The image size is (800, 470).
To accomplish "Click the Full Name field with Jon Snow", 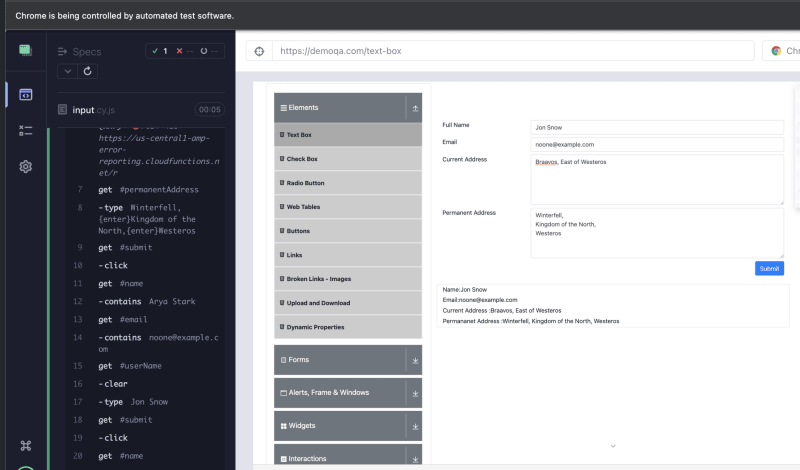I will [657, 128].
